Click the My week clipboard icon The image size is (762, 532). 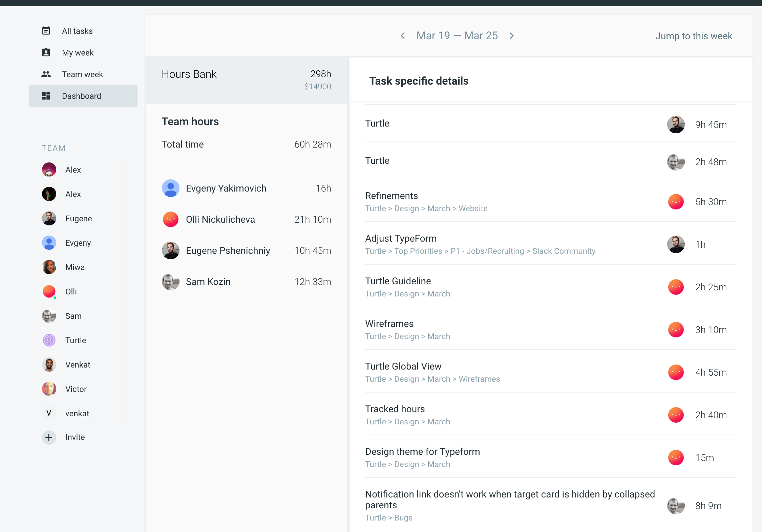46,52
